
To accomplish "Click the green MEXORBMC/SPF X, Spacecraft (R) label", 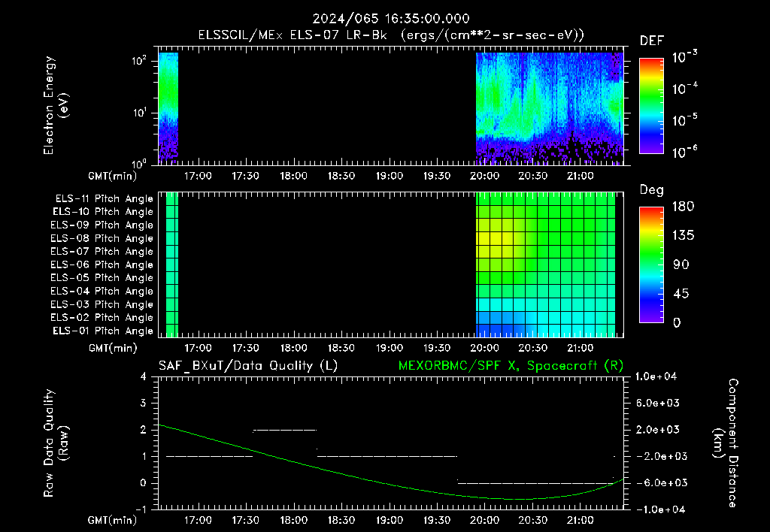I will point(511,366).
